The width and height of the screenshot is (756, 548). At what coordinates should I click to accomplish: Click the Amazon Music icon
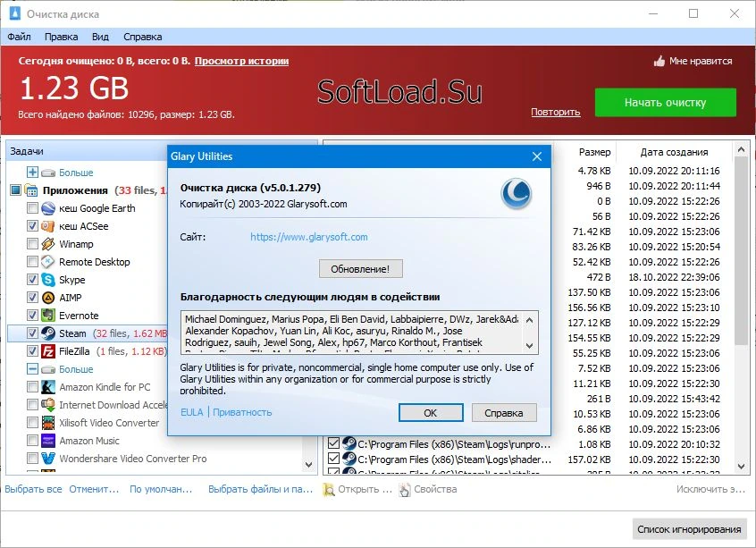pos(47,441)
